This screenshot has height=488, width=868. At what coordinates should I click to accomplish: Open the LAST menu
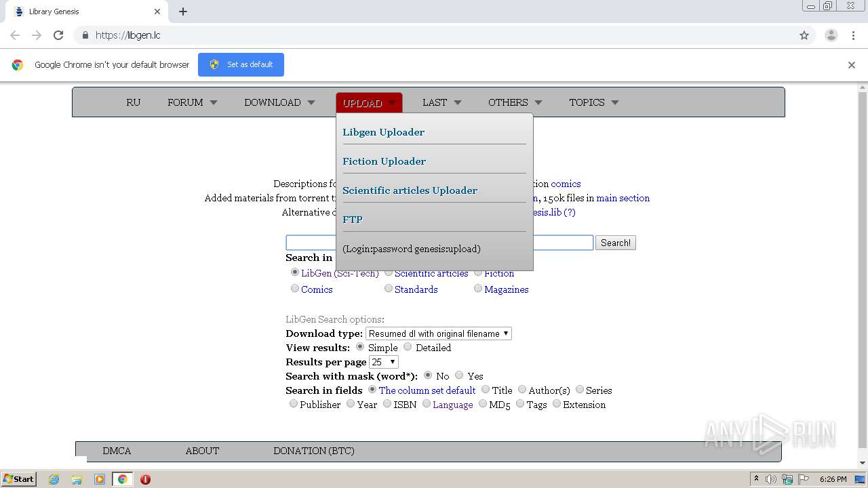click(x=441, y=102)
